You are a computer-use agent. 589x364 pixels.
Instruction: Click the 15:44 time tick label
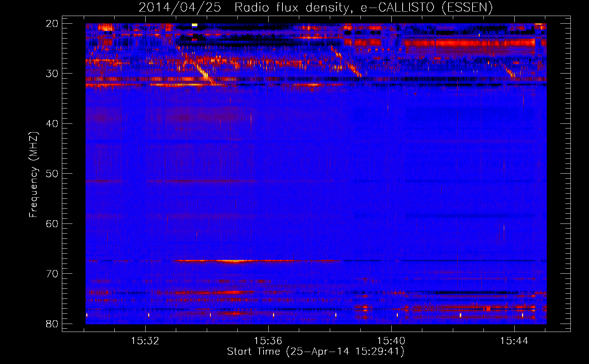pos(514,341)
